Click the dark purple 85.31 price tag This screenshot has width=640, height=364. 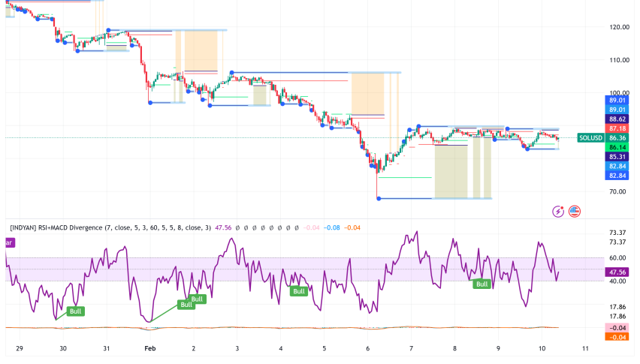tap(618, 157)
